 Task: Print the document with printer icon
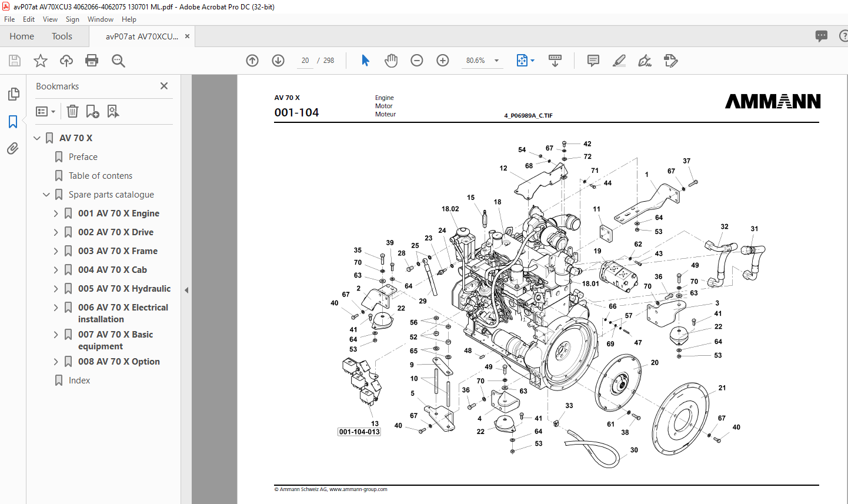pyautogui.click(x=92, y=61)
